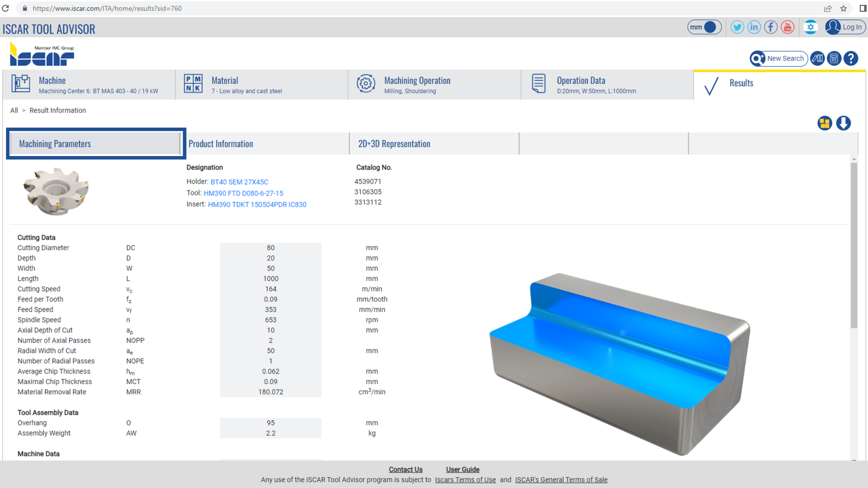Click the ISCAR logo
This screenshot has width=868, height=488.
tap(42, 54)
